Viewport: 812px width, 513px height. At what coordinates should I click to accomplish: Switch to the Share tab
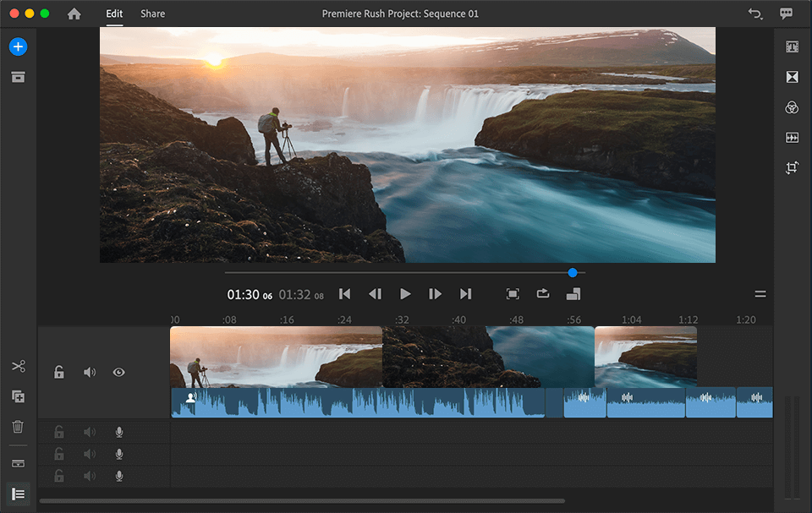(153, 14)
